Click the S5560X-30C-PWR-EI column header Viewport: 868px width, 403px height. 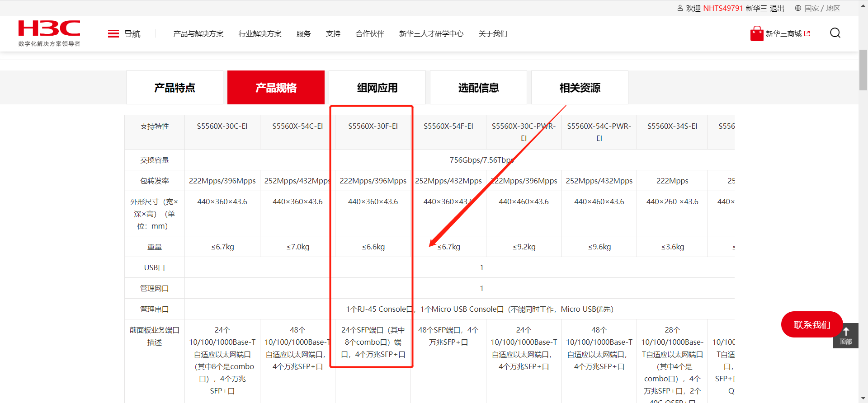(524, 132)
